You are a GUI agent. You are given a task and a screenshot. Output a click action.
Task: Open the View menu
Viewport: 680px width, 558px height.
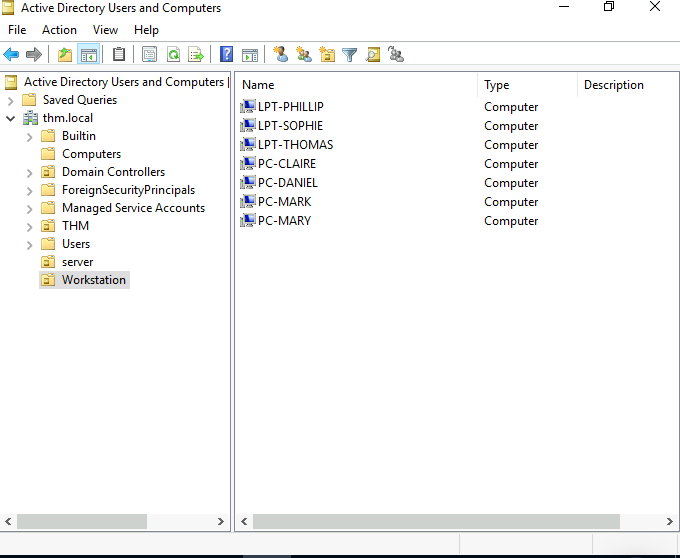click(105, 30)
